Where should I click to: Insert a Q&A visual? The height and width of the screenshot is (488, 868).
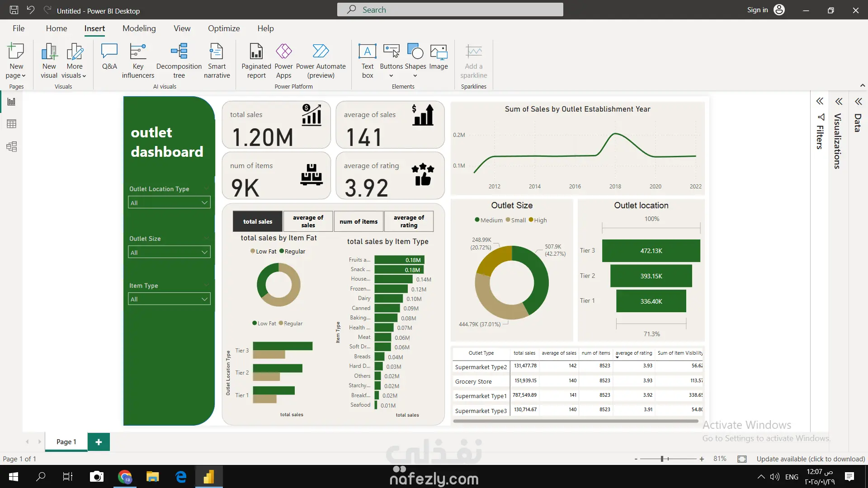pos(109,57)
